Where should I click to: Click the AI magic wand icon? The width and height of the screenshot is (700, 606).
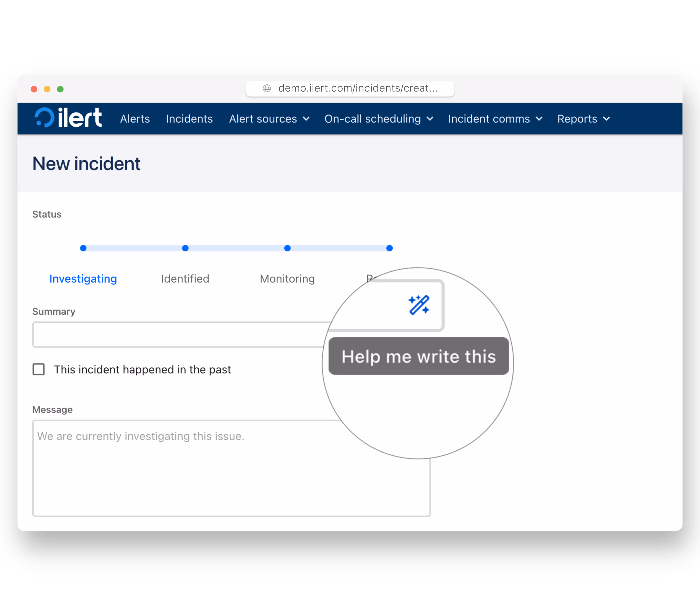[x=418, y=304]
